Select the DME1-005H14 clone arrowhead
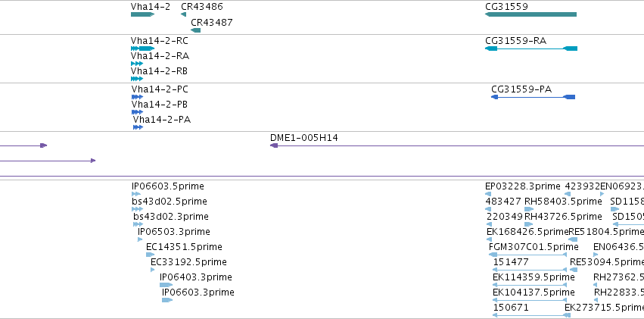Image resolution: width=644 pixels, height=319 pixels. [x=274, y=145]
